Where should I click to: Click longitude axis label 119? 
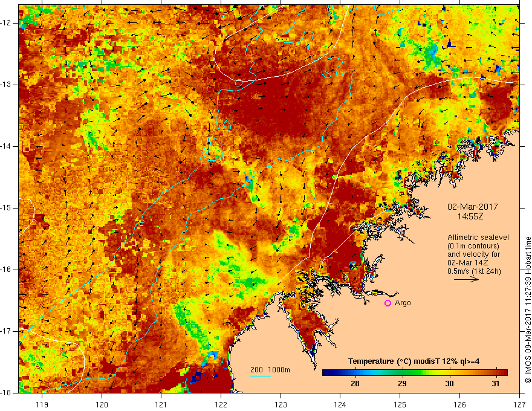(x=42, y=404)
